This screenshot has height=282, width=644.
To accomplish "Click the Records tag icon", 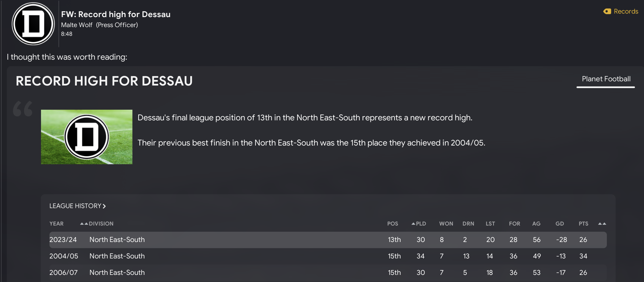I will (x=607, y=12).
